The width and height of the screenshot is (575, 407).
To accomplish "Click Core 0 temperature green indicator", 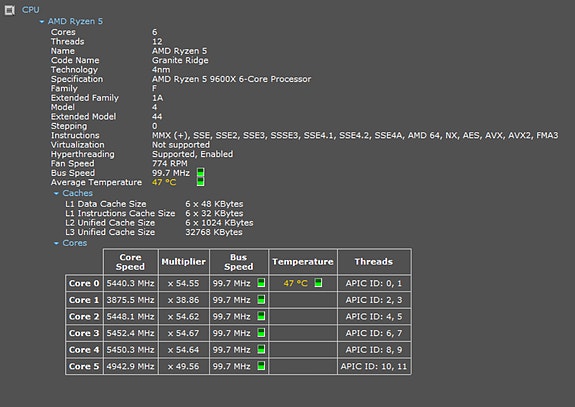I will 318,283.
